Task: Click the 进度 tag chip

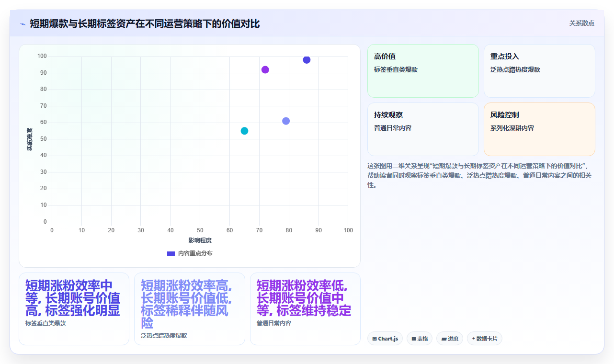Action: [x=450, y=339]
